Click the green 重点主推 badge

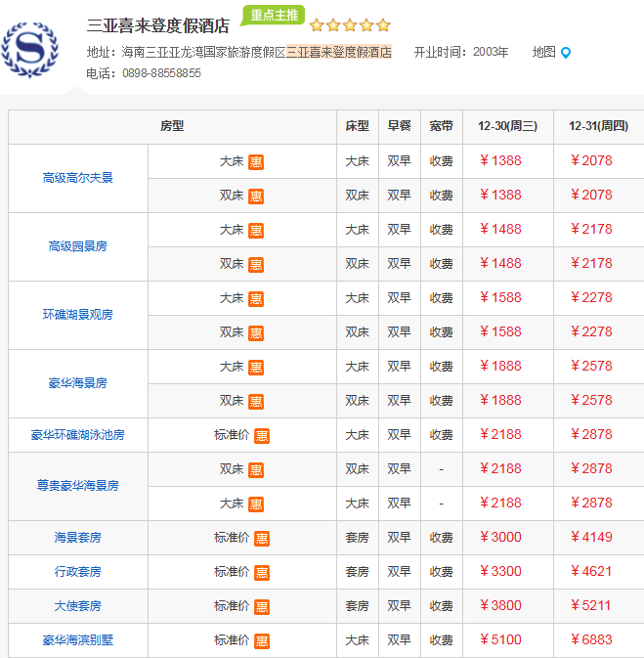pos(273,16)
